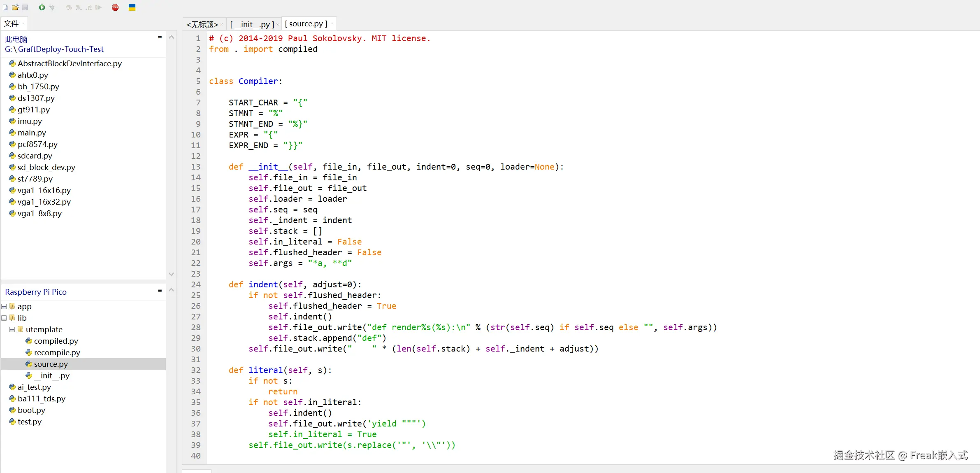Click the Debug bug icon
The width and height of the screenshot is (980, 473).
(52, 7)
